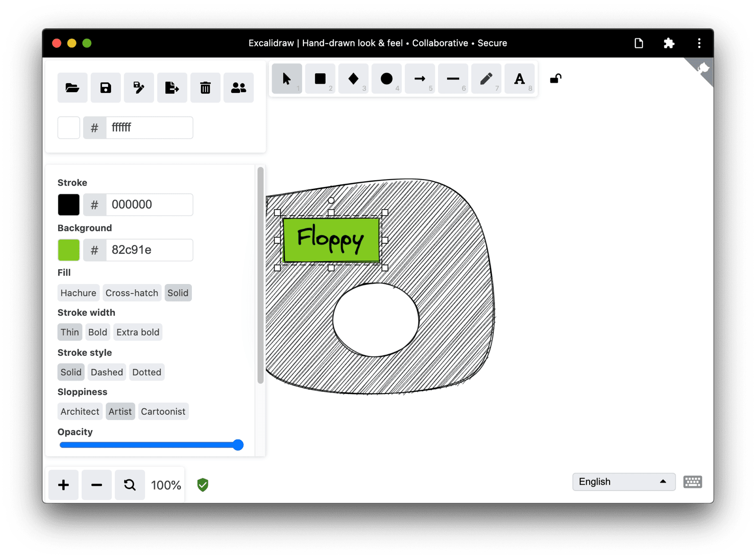Click the green Background color swatch
756x559 pixels.
click(x=69, y=249)
